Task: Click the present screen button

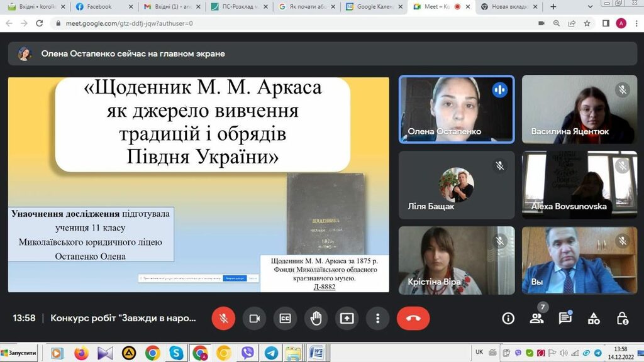Action: [347, 318]
